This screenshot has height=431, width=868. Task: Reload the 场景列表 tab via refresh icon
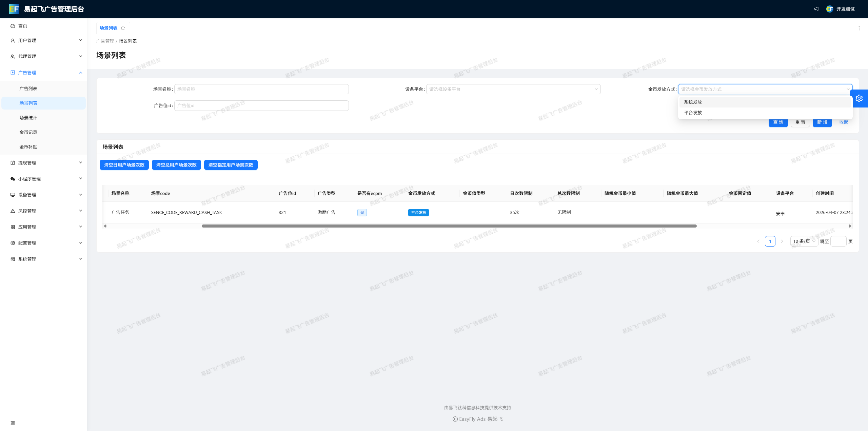pos(123,28)
